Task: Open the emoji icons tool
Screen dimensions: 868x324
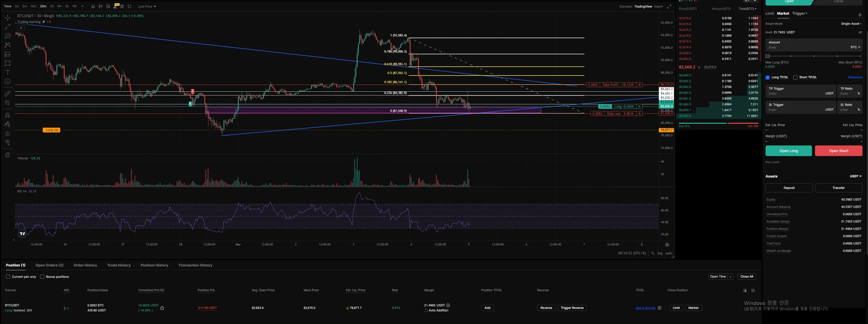Action: (8, 81)
